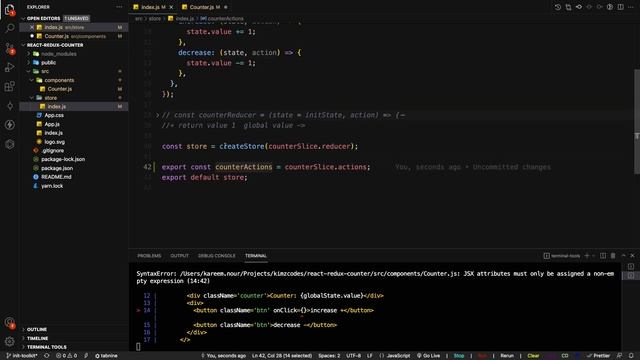Open the Explorer view in activity bar
This screenshot has width=640, height=360.
[9, 9]
